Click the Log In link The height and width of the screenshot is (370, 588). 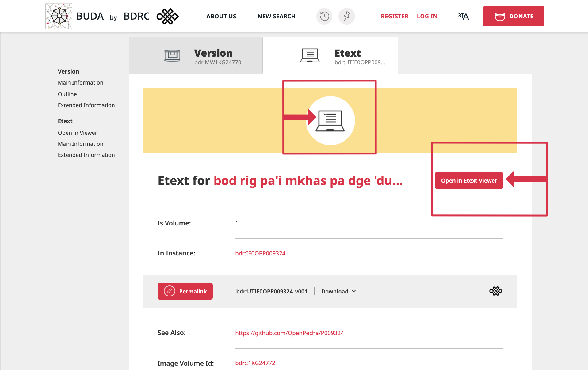tap(427, 16)
